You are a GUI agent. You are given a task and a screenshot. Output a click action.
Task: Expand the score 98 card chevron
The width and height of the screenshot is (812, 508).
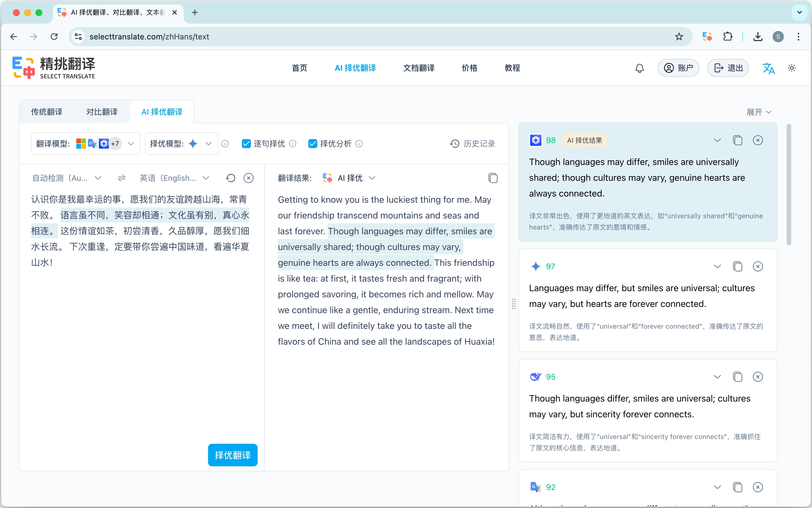coord(717,141)
